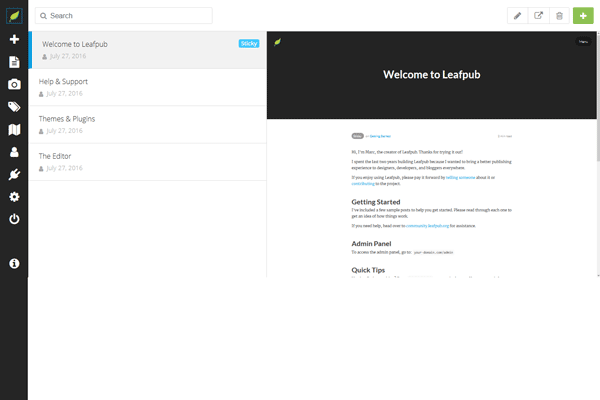Click the Leafpub leaf logo in sidebar
The width and height of the screenshot is (600, 400).
pos(14,16)
